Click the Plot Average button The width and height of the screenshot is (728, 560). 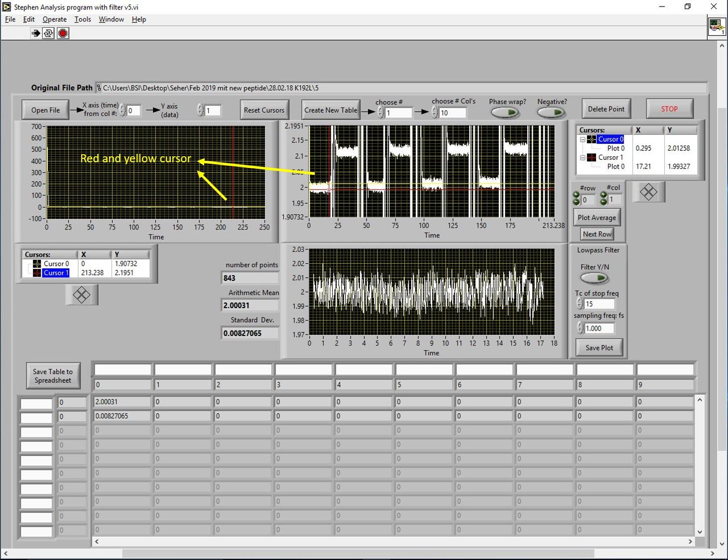pyautogui.click(x=597, y=218)
